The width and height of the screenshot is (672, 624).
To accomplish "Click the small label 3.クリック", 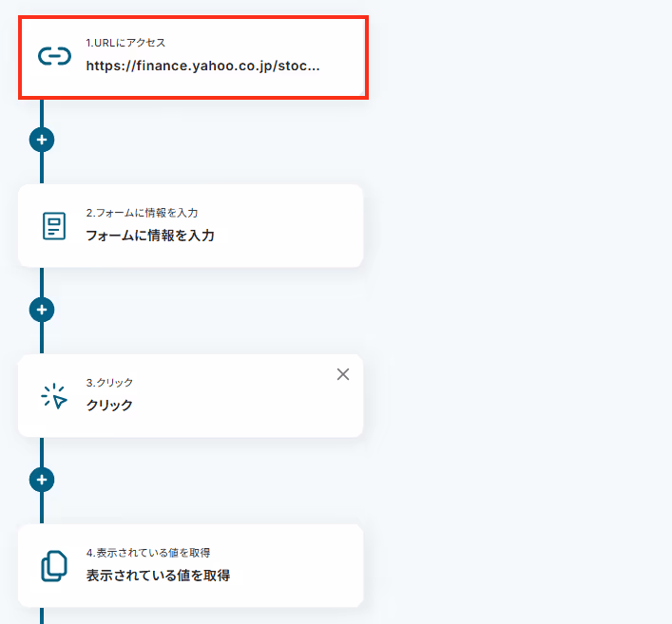I will pyautogui.click(x=109, y=383).
